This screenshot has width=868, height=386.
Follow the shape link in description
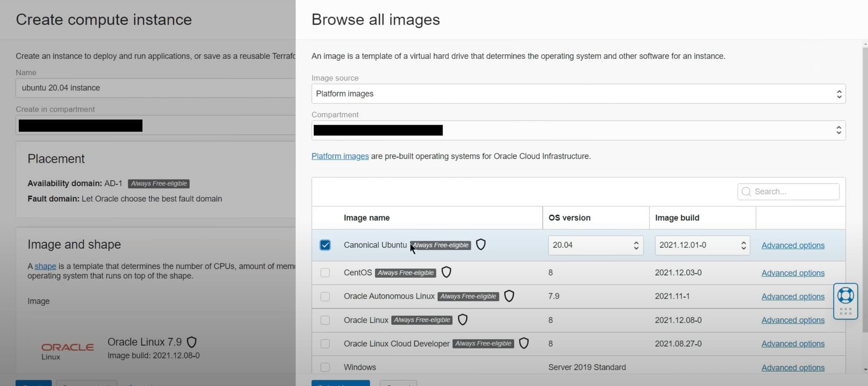(x=45, y=266)
